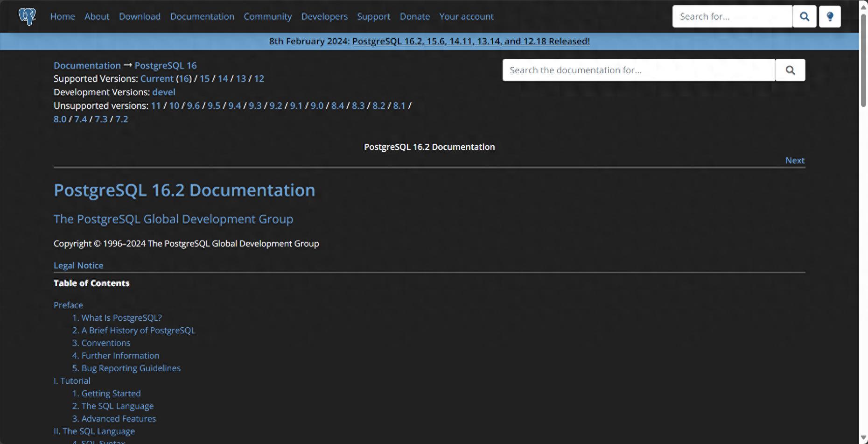This screenshot has width=868, height=444.
Task: Open unsupported version 9.6 docs
Action: (x=193, y=106)
